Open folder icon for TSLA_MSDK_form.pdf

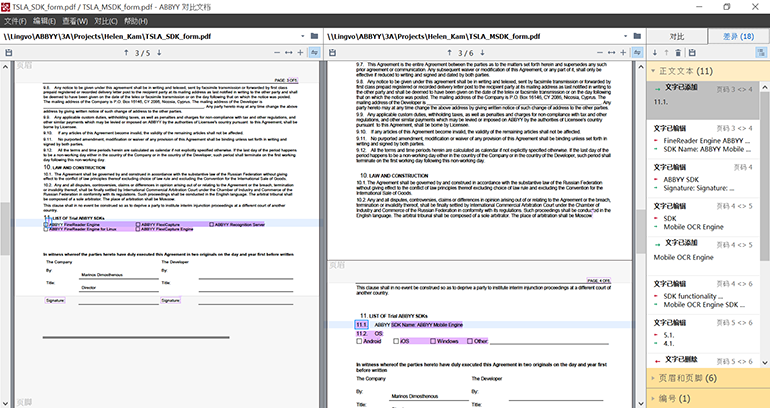635,36
